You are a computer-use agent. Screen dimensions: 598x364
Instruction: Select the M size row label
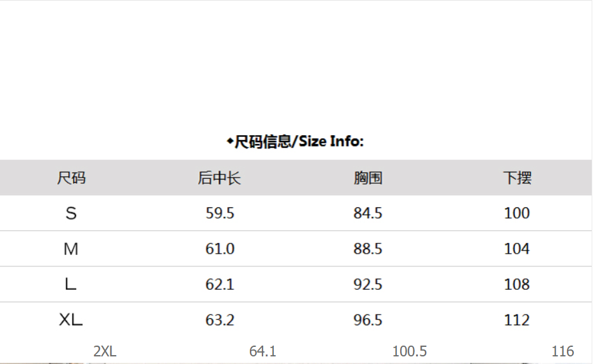tap(71, 249)
